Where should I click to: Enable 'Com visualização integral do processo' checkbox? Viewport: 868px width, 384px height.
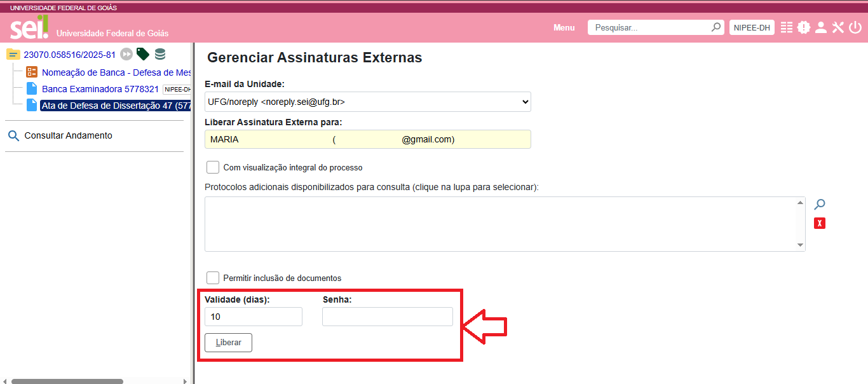point(213,167)
